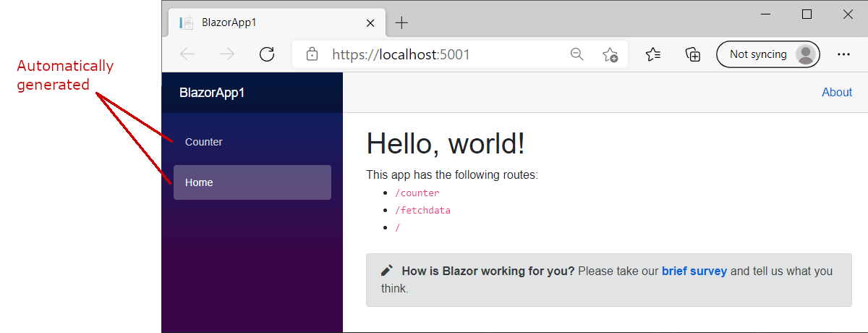The width and height of the screenshot is (868, 333).
Task: Click 'This app has the following routes:' text
Action: (452, 174)
